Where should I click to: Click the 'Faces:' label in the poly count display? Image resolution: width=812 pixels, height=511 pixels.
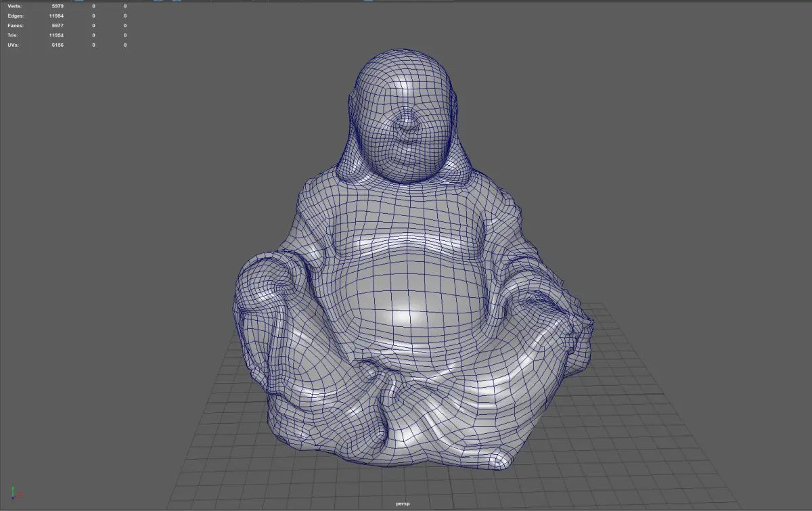click(16, 25)
